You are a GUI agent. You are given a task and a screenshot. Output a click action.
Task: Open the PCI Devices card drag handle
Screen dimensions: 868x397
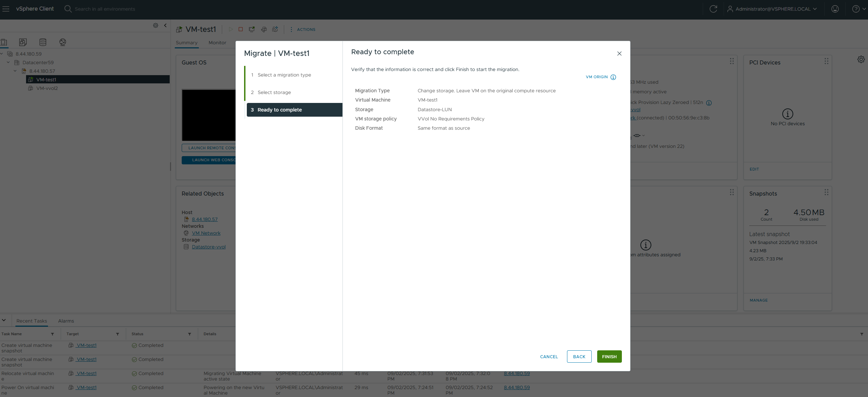pyautogui.click(x=826, y=61)
